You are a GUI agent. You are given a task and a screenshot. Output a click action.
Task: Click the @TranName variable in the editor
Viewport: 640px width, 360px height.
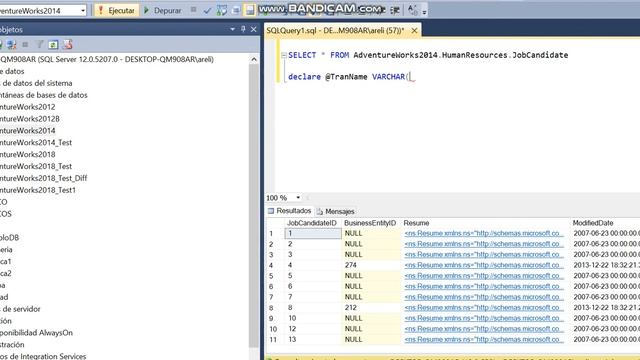tap(346, 77)
